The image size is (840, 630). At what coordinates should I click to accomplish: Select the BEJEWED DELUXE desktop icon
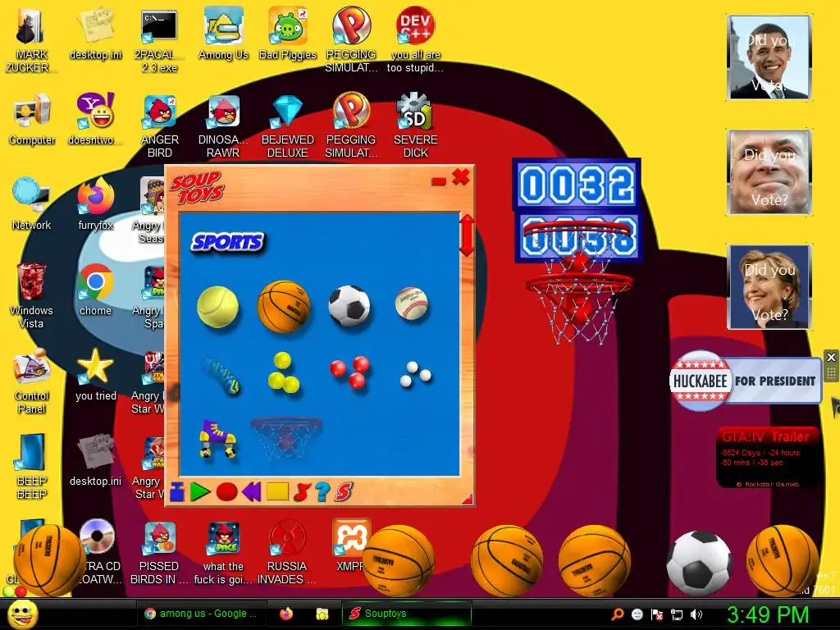pyautogui.click(x=288, y=126)
